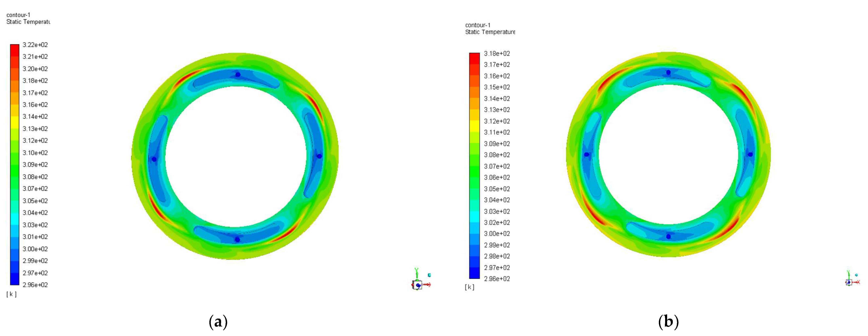868x336 pixels.
Task: Click the left contour-1 title text
Action: (18, 15)
